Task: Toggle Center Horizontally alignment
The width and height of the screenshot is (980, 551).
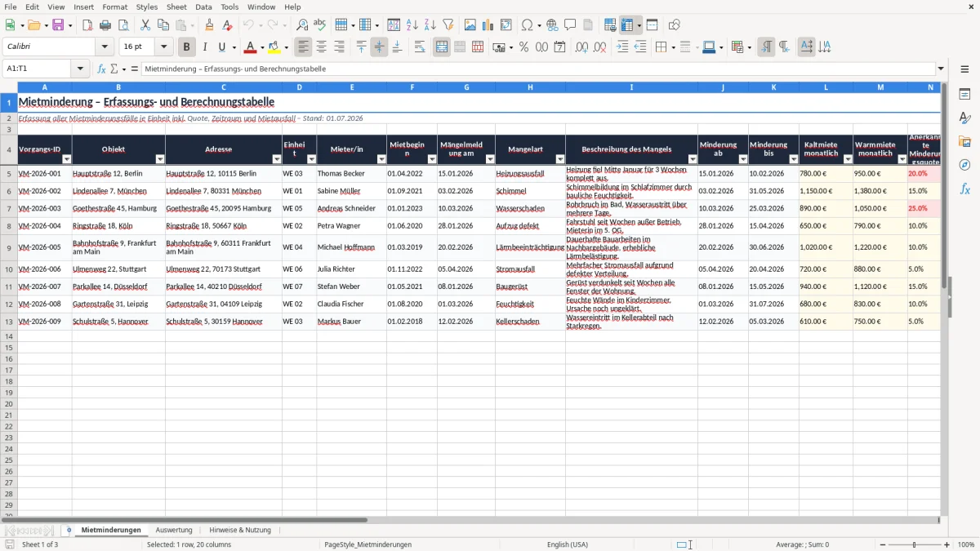Action: coord(321,47)
